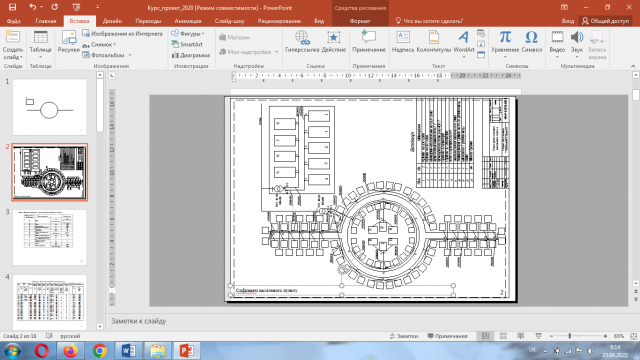Switch to the Анимация tab

click(x=188, y=21)
